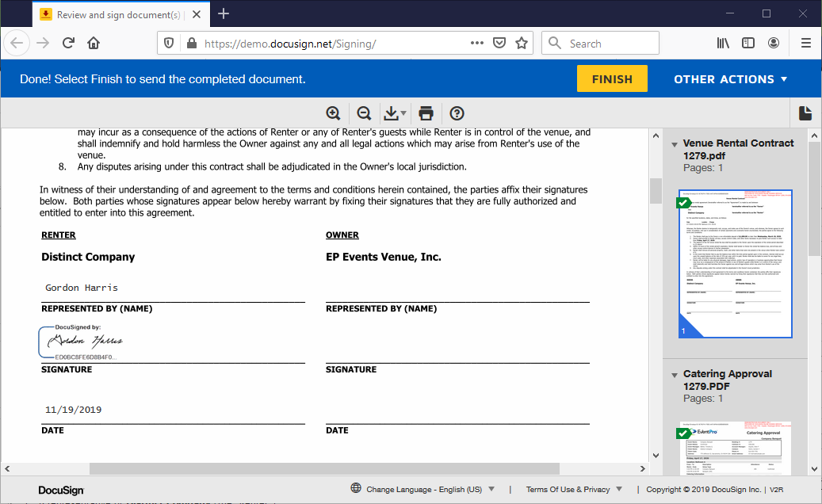Click the document horizontal scrollbar thumb
The height and width of the screenshot is (504, 822).
(324, 468)
